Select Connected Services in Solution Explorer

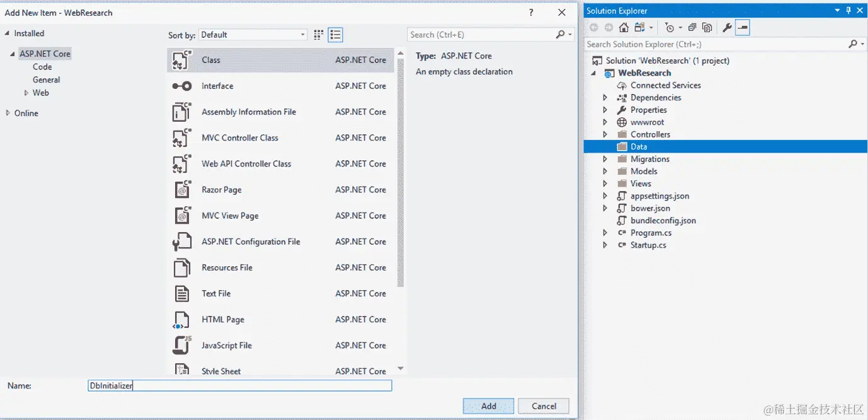(x=666, y=85)
